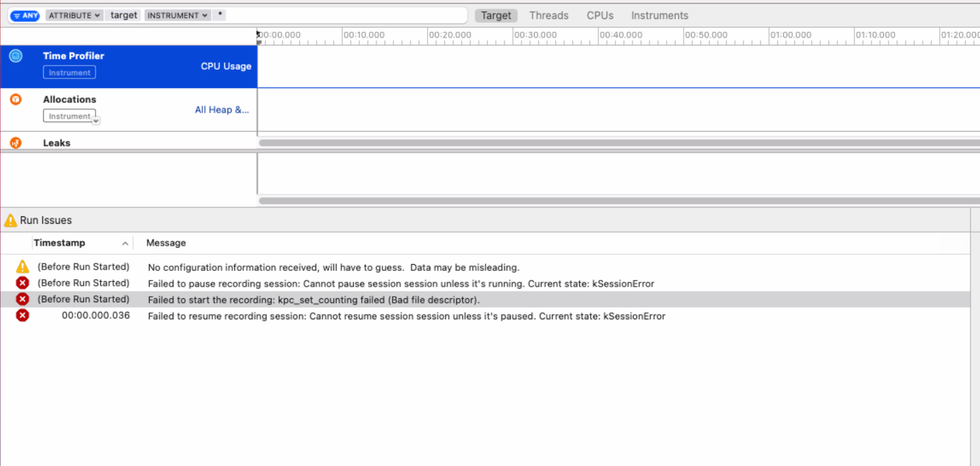The height and width of the screenshot is (466, 980).
Task: Click the 01:00.000 mark on timeline ruler
Action: pyautogui.click(x=792, y=35)
